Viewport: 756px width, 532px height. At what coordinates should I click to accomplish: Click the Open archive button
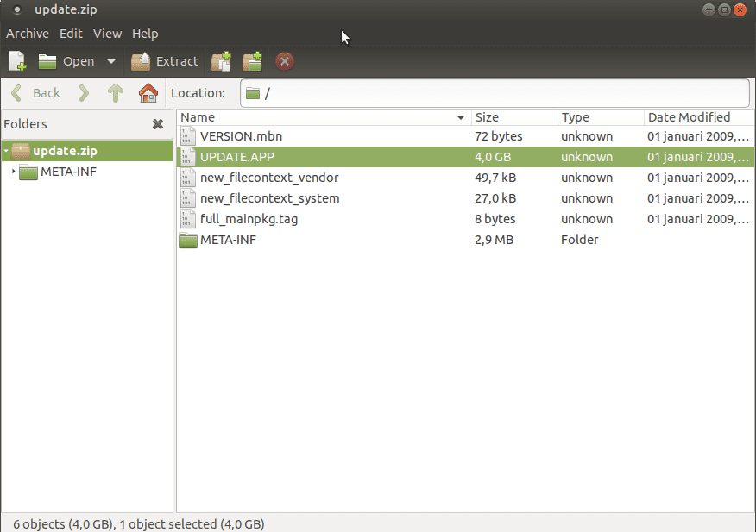coord(66,61)
